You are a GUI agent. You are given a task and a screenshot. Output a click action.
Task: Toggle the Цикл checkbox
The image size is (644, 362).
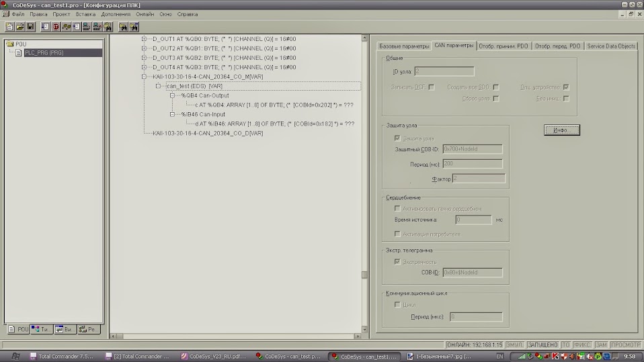[397, 304]
